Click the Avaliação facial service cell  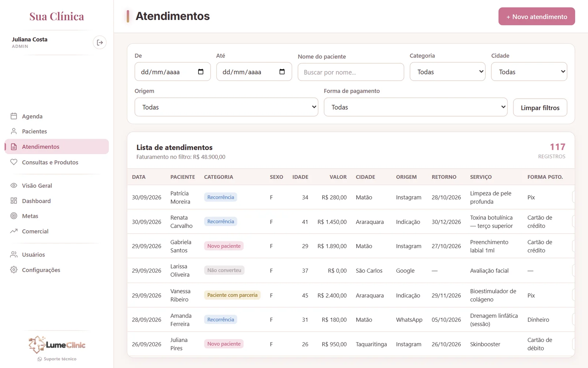[489, 270]
